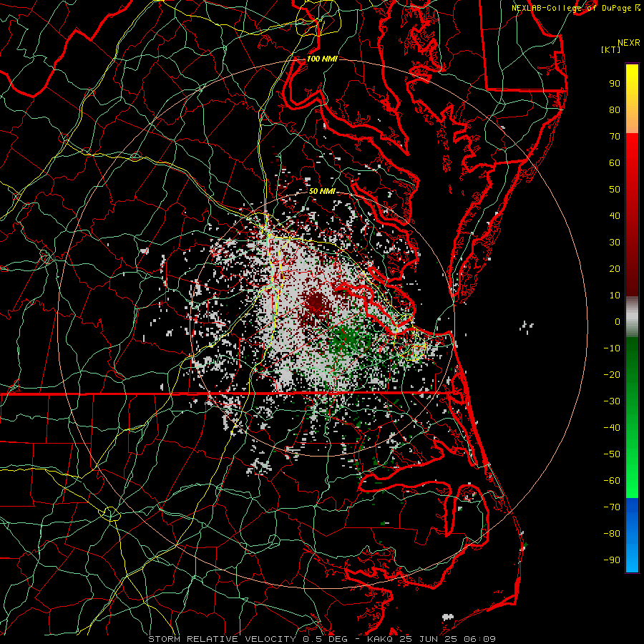Click the Storm Relative Velocity caption text

click(321, 639)
